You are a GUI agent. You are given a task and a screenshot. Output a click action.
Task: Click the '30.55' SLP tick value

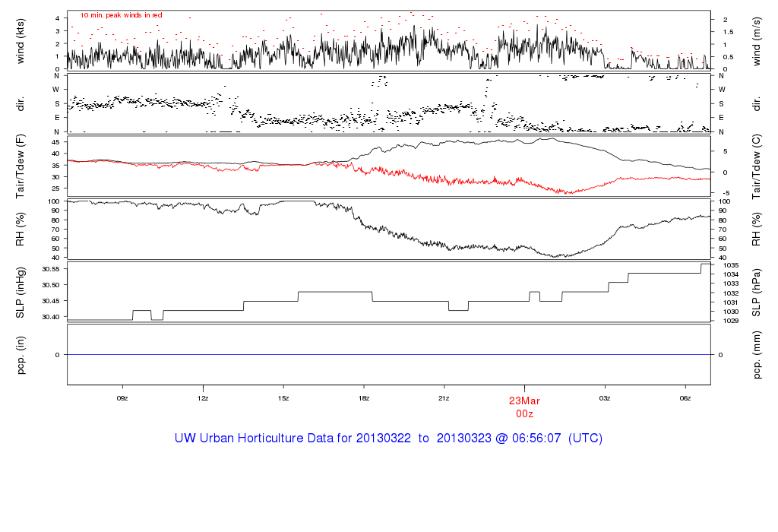point(51,269)
